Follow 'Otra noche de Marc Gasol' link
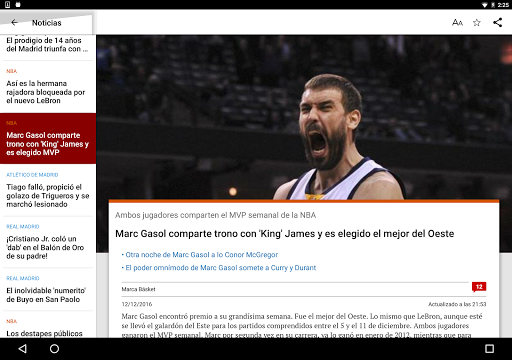The height and width of the screenshot is (360, 512). 201,255
